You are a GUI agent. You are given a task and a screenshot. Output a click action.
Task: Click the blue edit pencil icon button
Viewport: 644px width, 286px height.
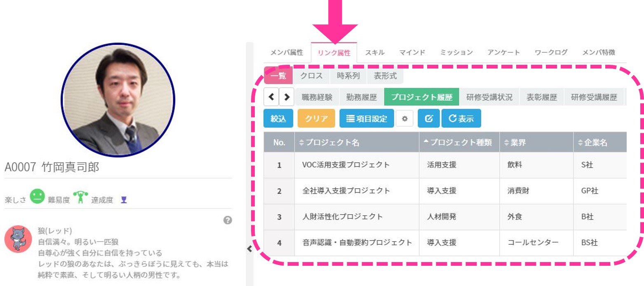click(428, 119)
